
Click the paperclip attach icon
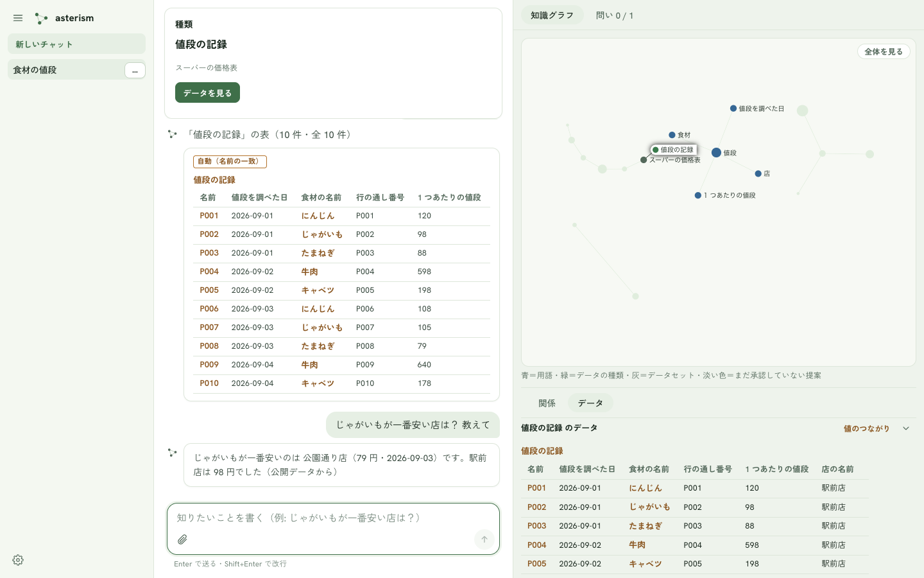182,539
